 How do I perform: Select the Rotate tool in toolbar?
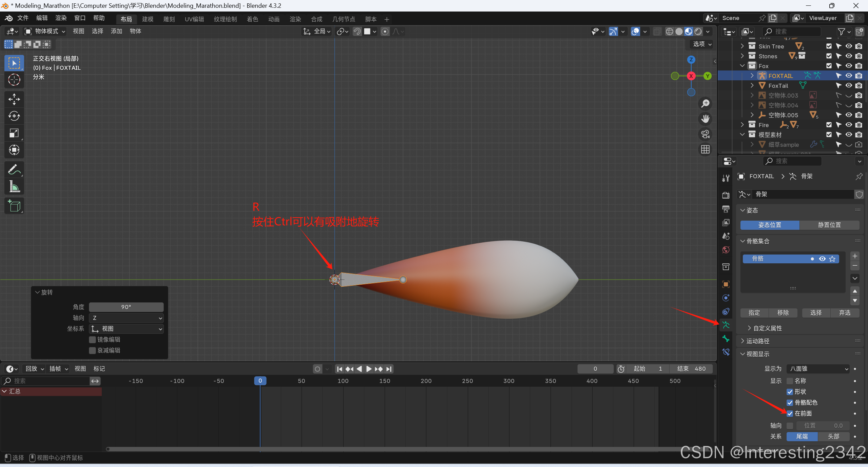(x=14, y=116)
